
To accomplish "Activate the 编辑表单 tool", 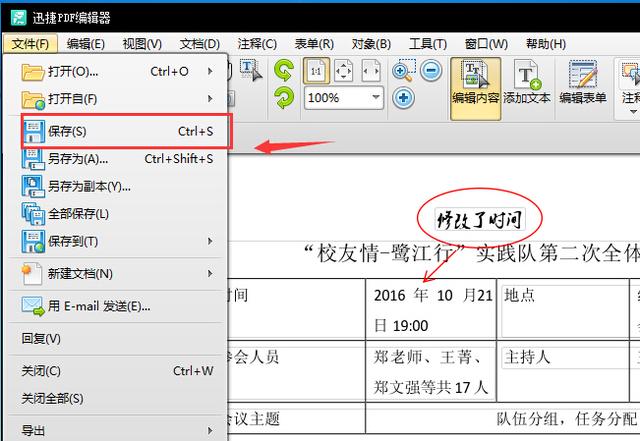I will pyautogui.click(x=583, y=84).
